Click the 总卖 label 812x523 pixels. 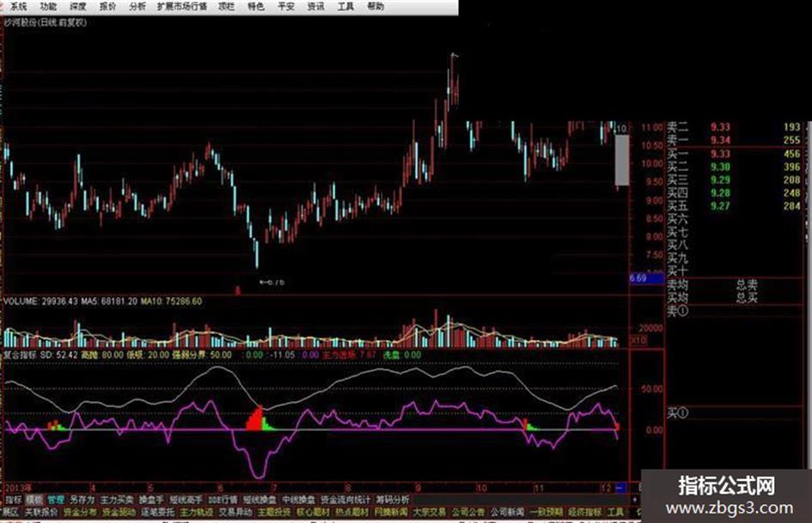coord(746,284)
